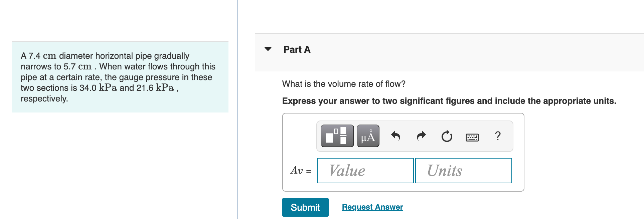Screen dimensions: 644x219
Task: Click the Av = label
Action: (x=301, y=171)
